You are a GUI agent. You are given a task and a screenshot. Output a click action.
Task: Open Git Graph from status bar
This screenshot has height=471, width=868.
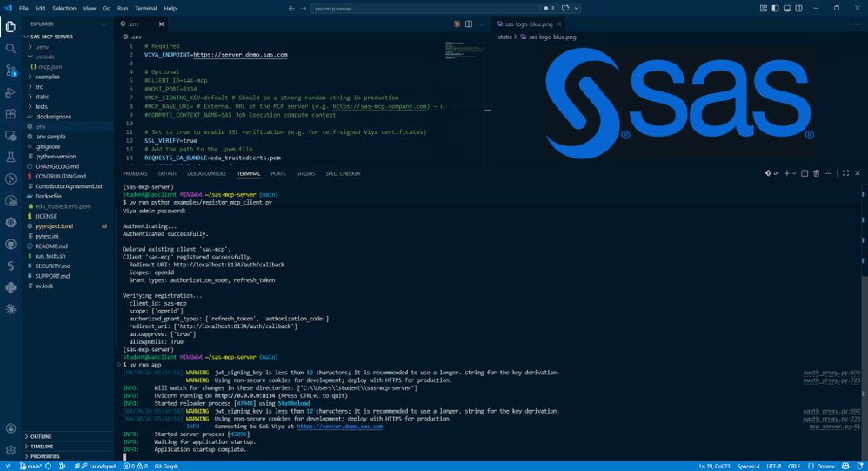pos(166,466)
